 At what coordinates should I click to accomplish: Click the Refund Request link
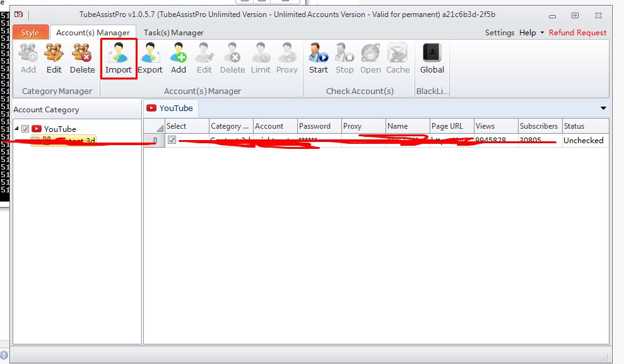pyautogui.click(x=577, y=32)
